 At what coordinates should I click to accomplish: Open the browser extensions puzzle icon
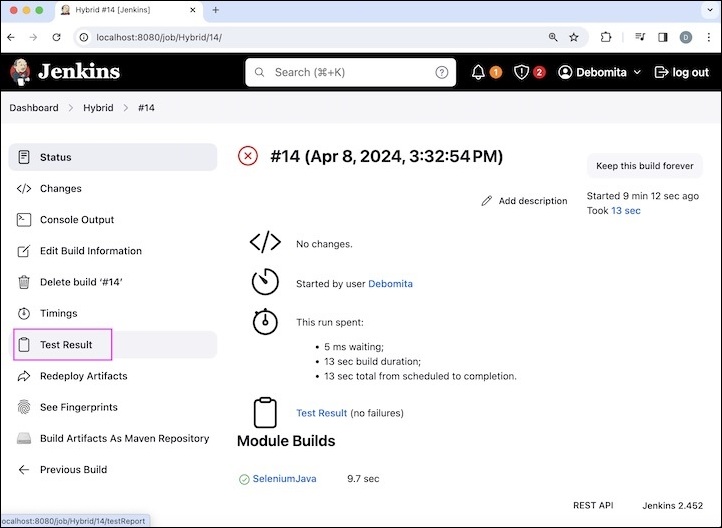point(606,37)
